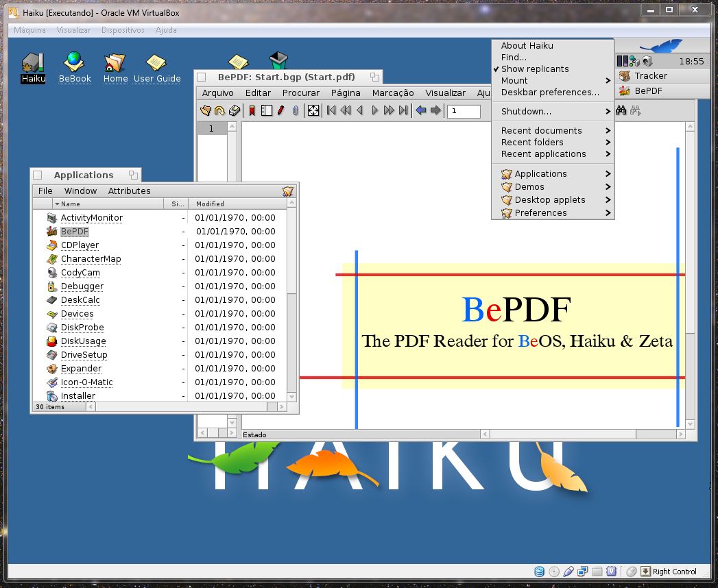The height and width of the screenshot is (588, 718).
Task: Open Attributes menu in Applications window
Action: [x=129, y=191]
